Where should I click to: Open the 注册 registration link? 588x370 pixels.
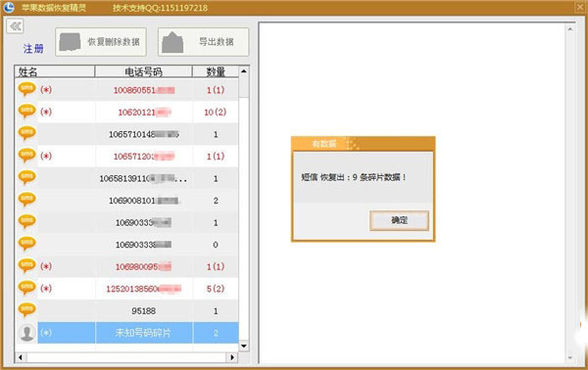(x=33, y=49)
